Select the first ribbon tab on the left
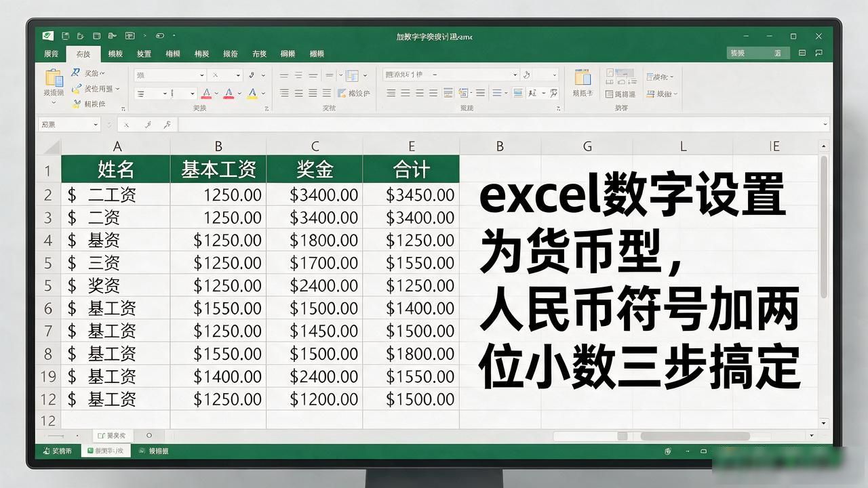Viewport: 868px width, 488px height. [52, 54]
